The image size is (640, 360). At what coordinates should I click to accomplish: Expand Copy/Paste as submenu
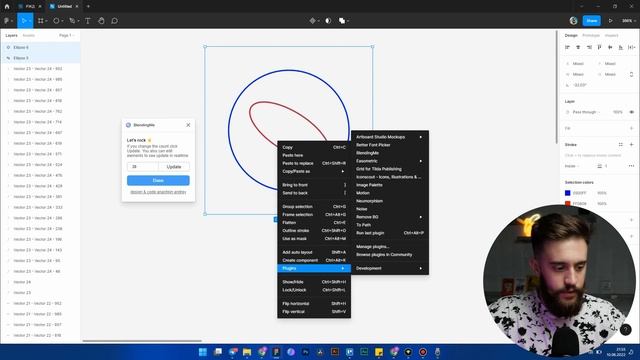(314, 171)
